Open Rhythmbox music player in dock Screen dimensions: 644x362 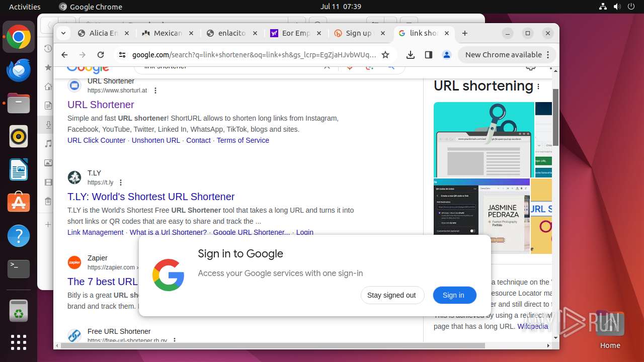click(x=19, y=137)
